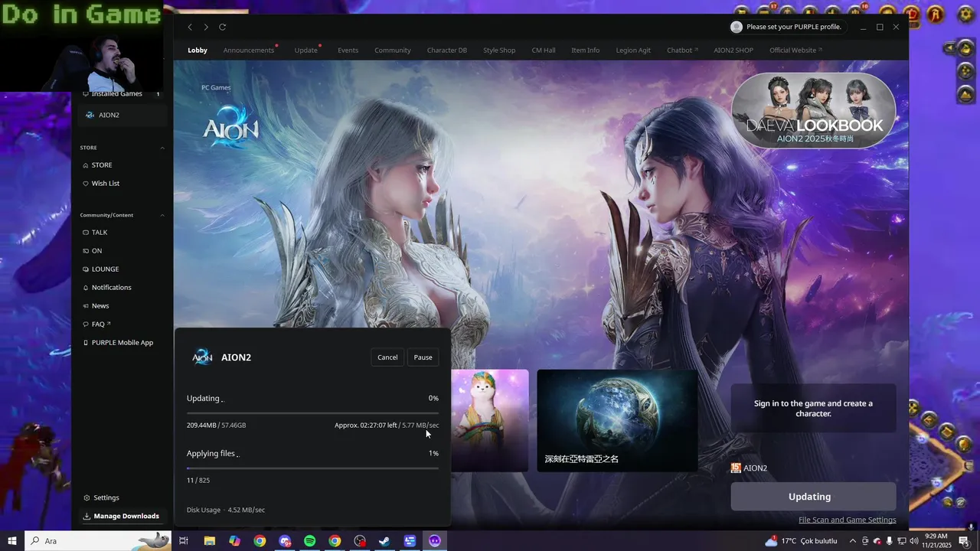Open the Character DB tab

click(x=447, y=51)
